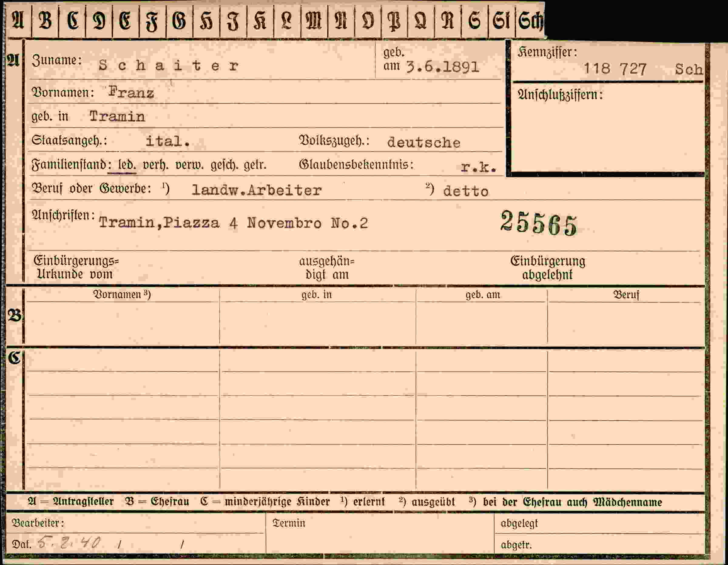The height and width of the screenshot is (565, 728).
Task: Click the handwritten date '5.2.40'
Action: coord(69,543)
